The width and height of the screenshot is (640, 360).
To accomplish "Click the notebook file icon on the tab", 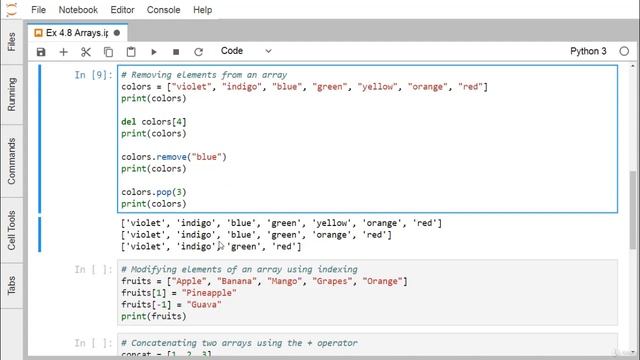I will click(x=38, y=33).
